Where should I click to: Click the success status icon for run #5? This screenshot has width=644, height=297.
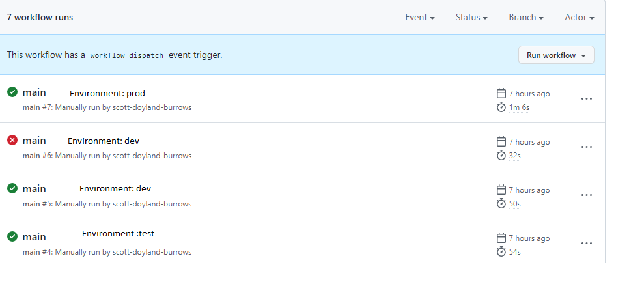12,188
